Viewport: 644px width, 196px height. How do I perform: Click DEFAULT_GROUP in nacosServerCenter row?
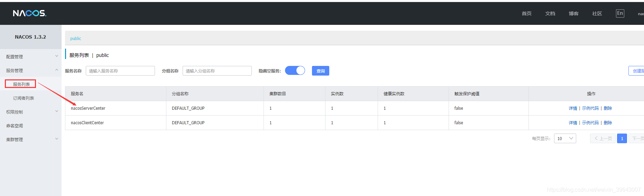point(188,108)
